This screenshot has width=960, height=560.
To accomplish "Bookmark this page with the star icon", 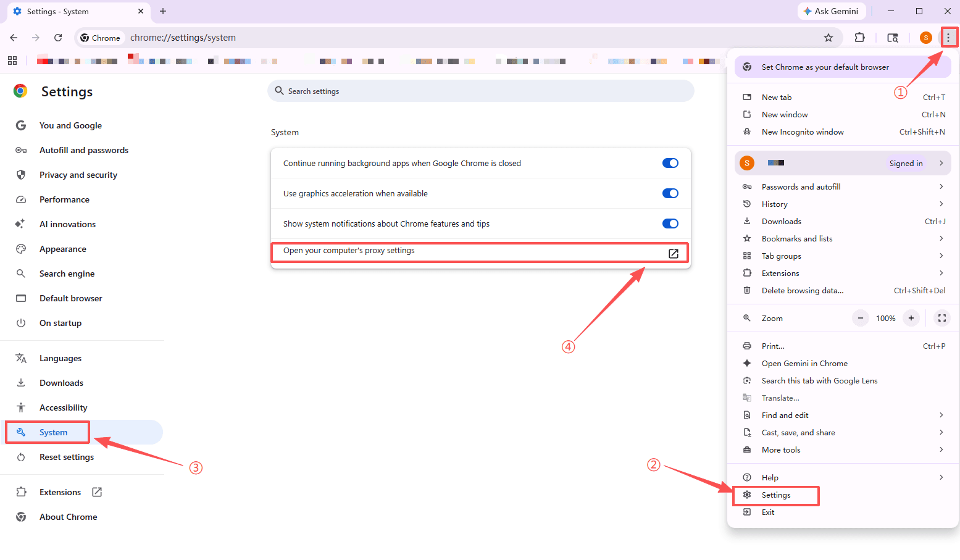I will click(829, 38).
